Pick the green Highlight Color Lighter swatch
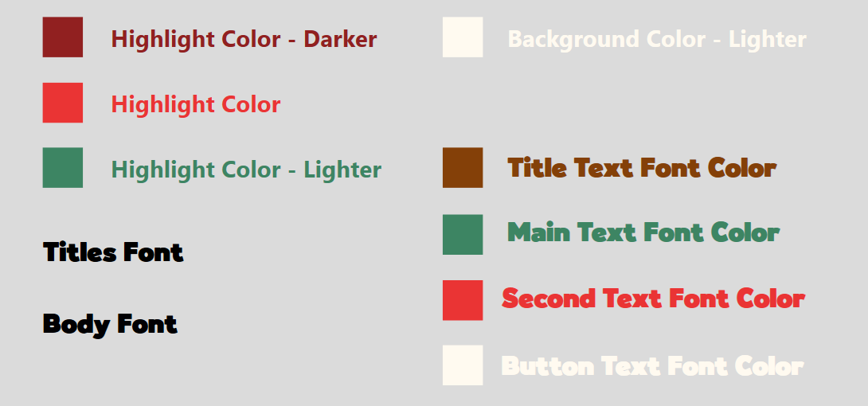This screenshot has width=868, height=406. (63, 168)
